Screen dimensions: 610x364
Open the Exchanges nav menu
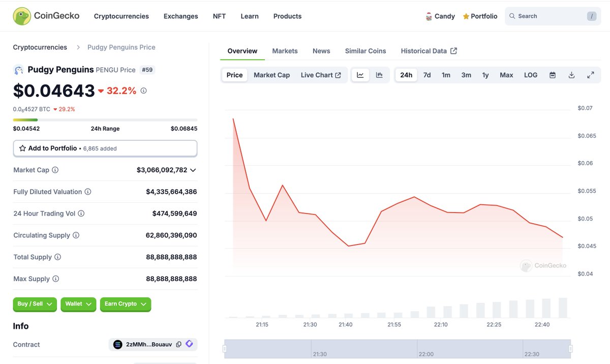[x=181, y=16]
